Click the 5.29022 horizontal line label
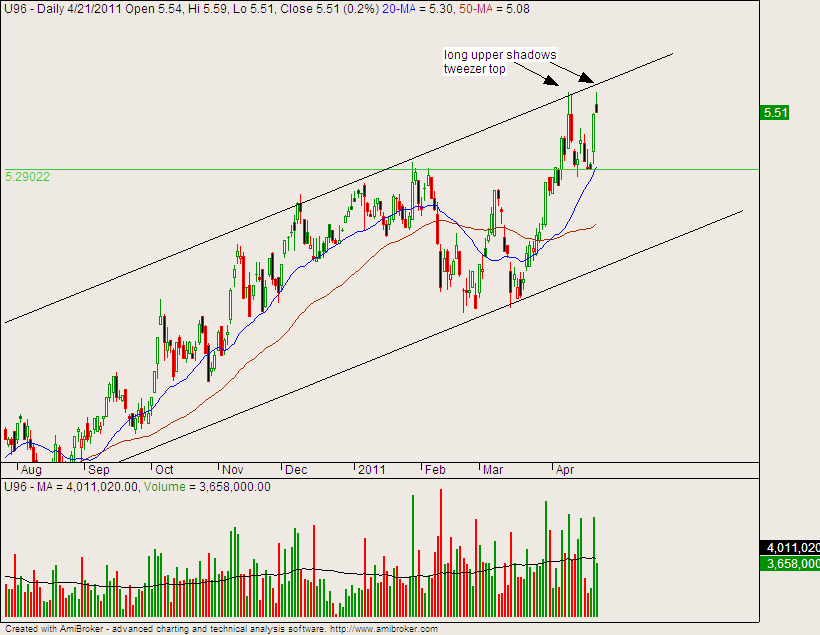 tap(28, 177)
